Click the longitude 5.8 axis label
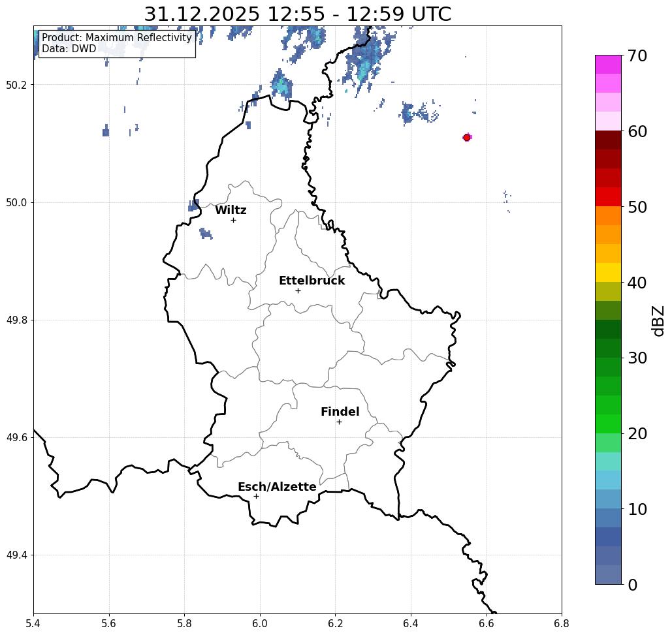 [x=184, y=623]
